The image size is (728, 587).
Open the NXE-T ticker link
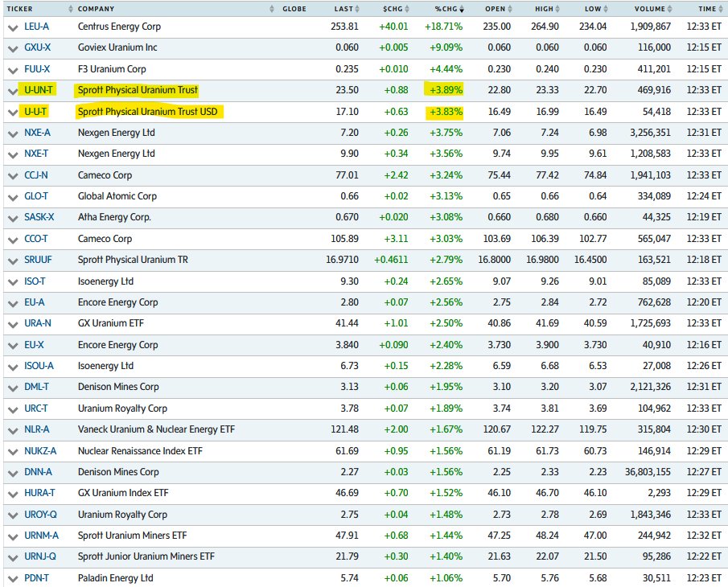(36, 154)
